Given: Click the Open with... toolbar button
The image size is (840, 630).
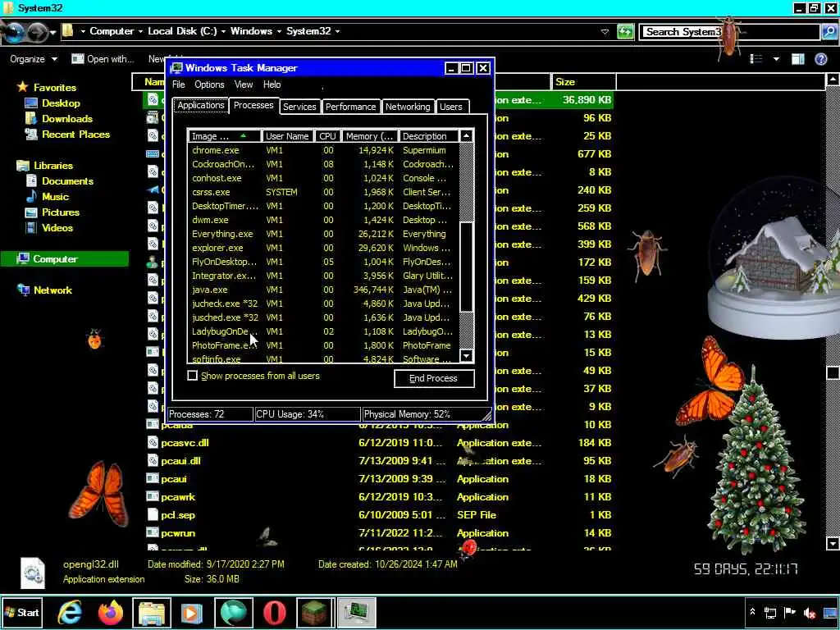Looking at the screenshot, I should tap(103, 59).
